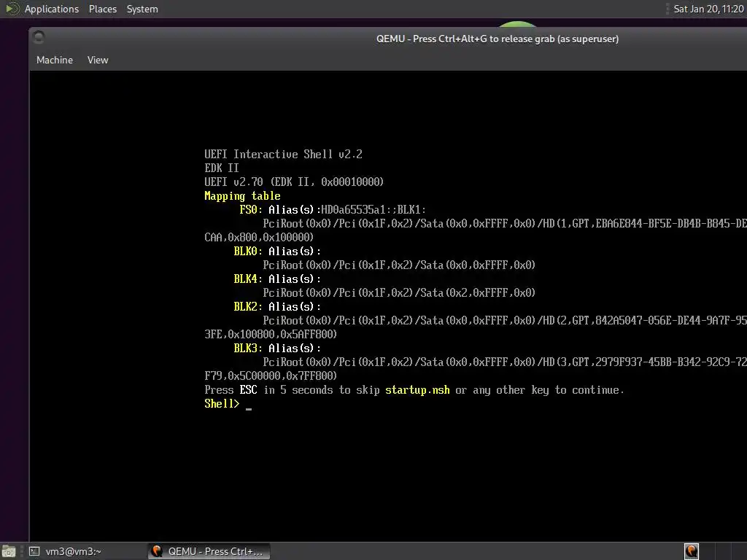Viewport: 747px width, 560px height.
Task: Click the 'BLK4:' mapping entry
Action: pos(248,279)
